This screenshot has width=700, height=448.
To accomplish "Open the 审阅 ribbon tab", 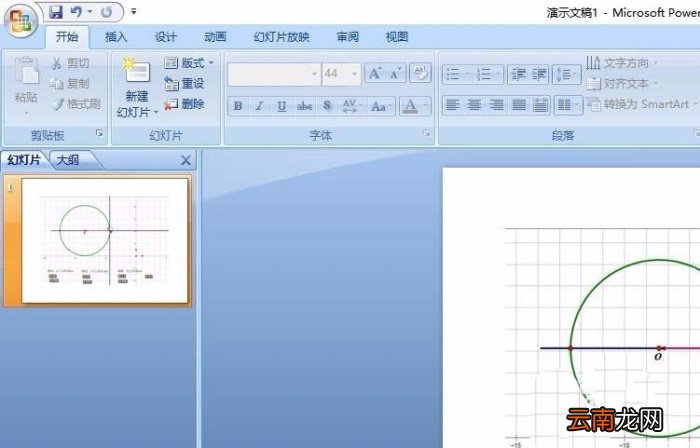I will pos(348,37).
